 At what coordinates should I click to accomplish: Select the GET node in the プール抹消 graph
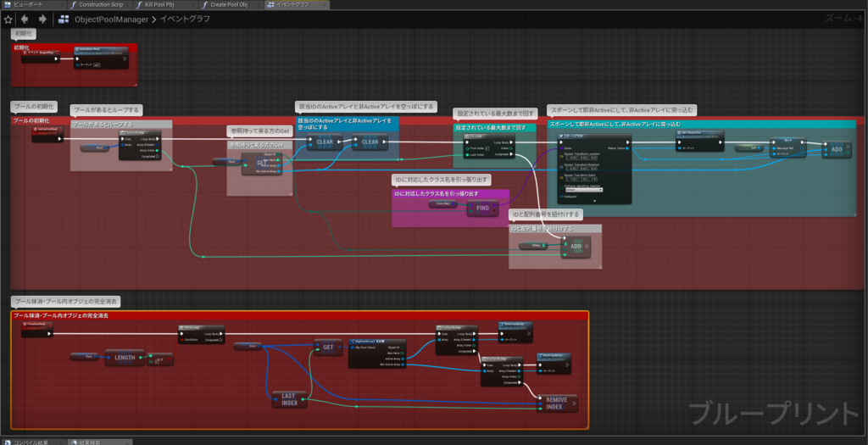click(x=328, y=347)
